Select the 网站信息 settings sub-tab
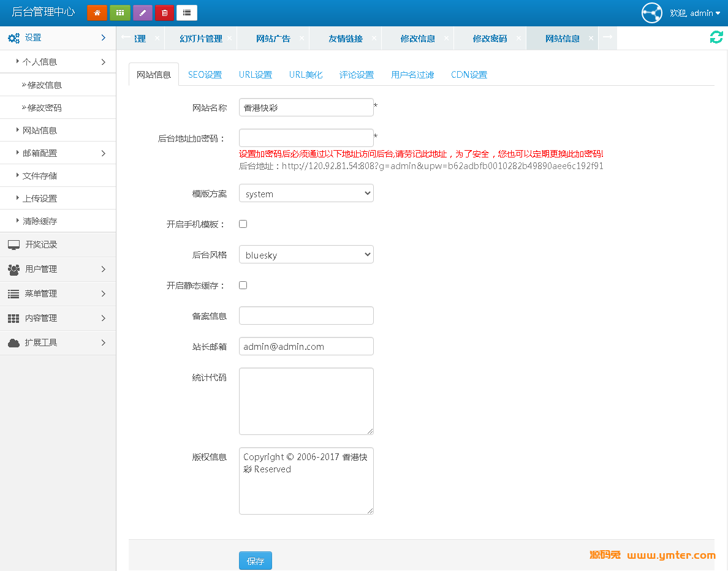The height and width of the screenshot is (571, 728). (x=154, y=75)
